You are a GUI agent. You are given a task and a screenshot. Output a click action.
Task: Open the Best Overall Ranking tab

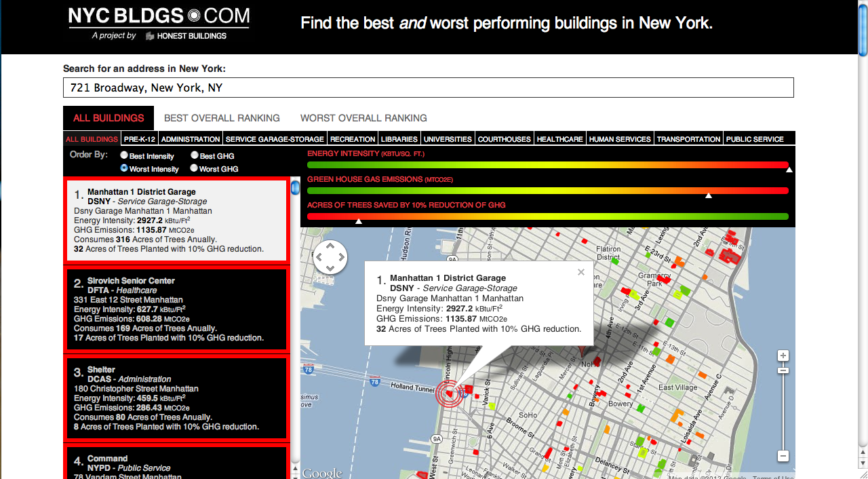[x=222, y=118]
